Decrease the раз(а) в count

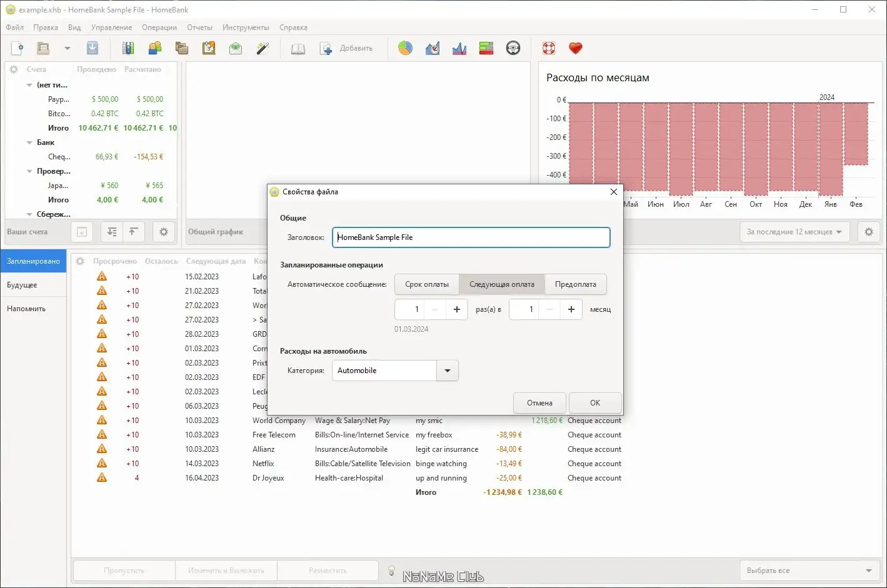[x=435, y=309]
